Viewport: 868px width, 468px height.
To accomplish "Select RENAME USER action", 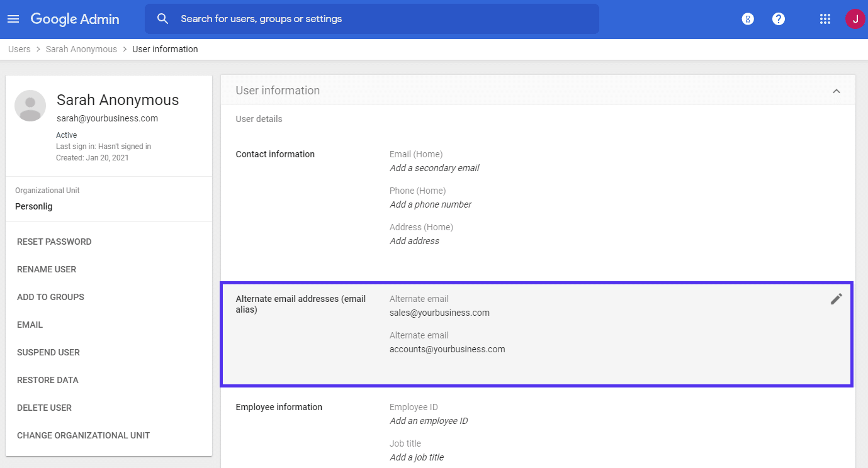I will click(x=47, y=269).
